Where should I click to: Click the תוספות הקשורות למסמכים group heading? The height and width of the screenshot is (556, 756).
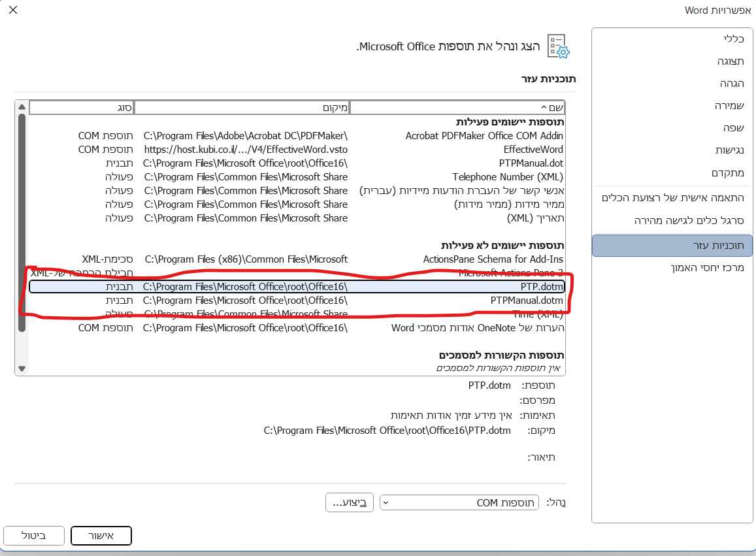pyautogui.click(x=501, y=355)
